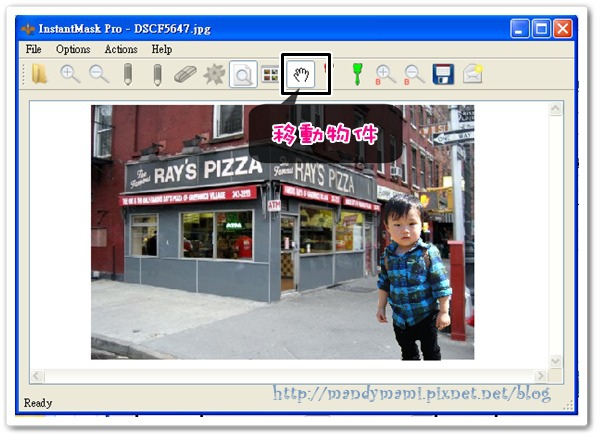Click the zoom out magnifier icon

(x=99, y=74)
